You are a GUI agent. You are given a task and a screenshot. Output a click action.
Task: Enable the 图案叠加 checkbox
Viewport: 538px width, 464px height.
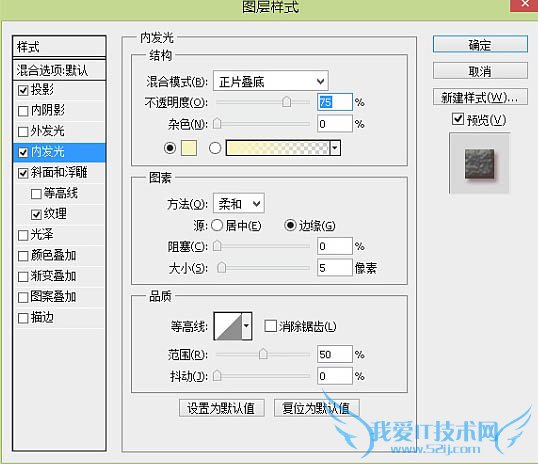pos(23,297)
